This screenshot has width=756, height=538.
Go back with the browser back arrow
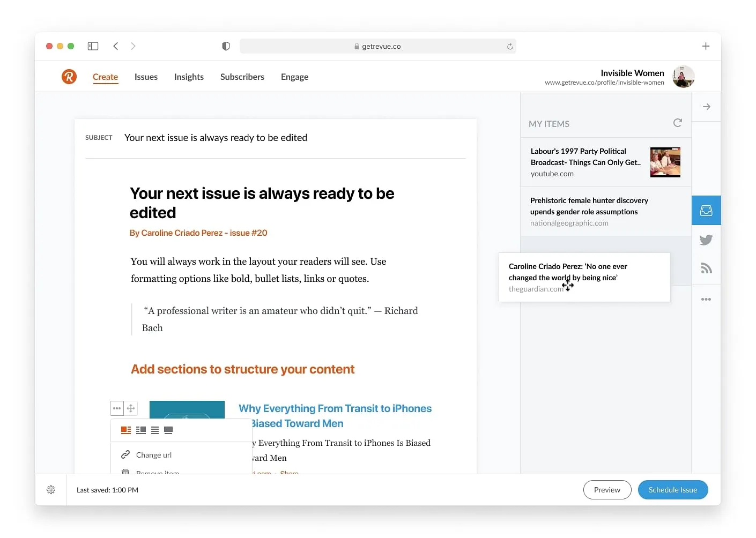pos(116,46)
